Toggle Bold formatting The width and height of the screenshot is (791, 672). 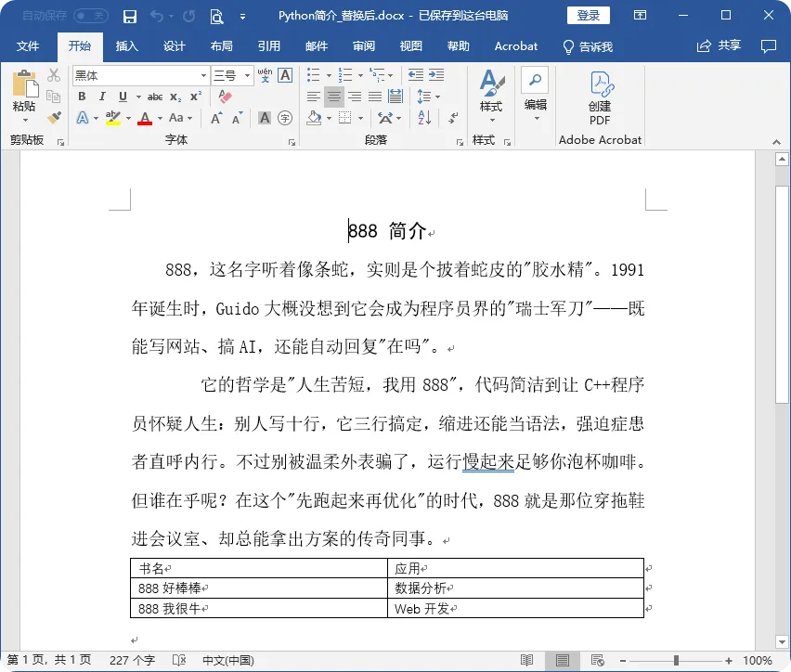point(82,97)
